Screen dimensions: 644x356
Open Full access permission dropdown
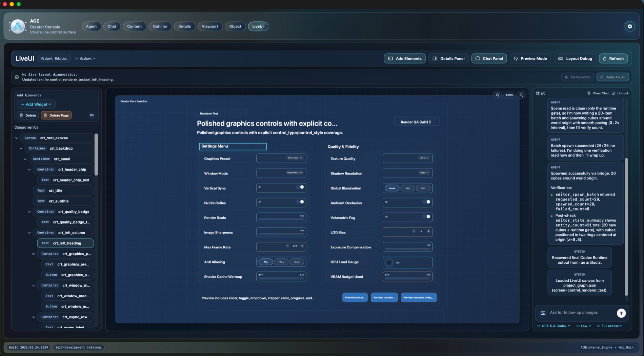coord(610,326)
